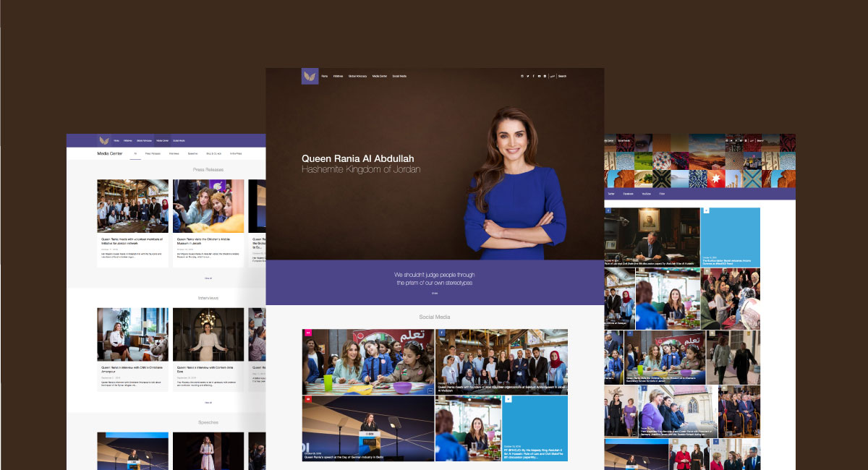Screen dimensions: 868x470
Task: Click 'View all' under Interviews
Action: (208, 402)
